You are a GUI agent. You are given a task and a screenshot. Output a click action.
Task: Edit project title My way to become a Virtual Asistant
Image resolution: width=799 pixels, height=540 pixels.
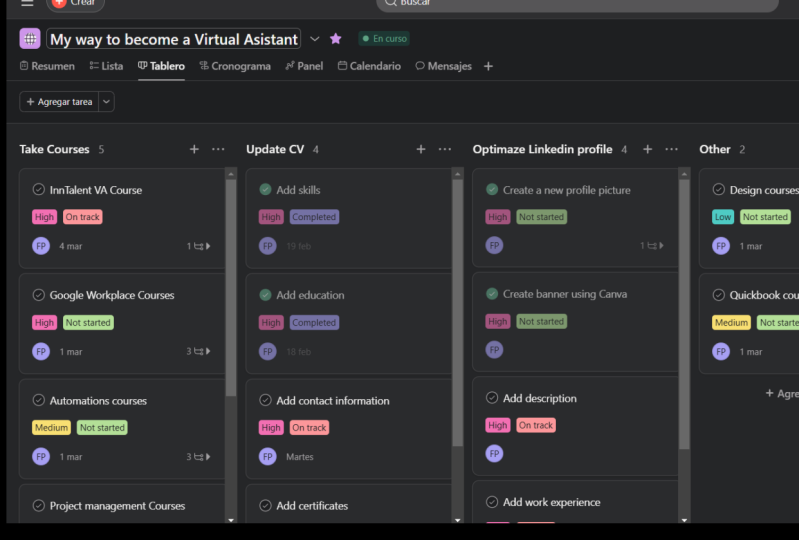pos(173,39)
